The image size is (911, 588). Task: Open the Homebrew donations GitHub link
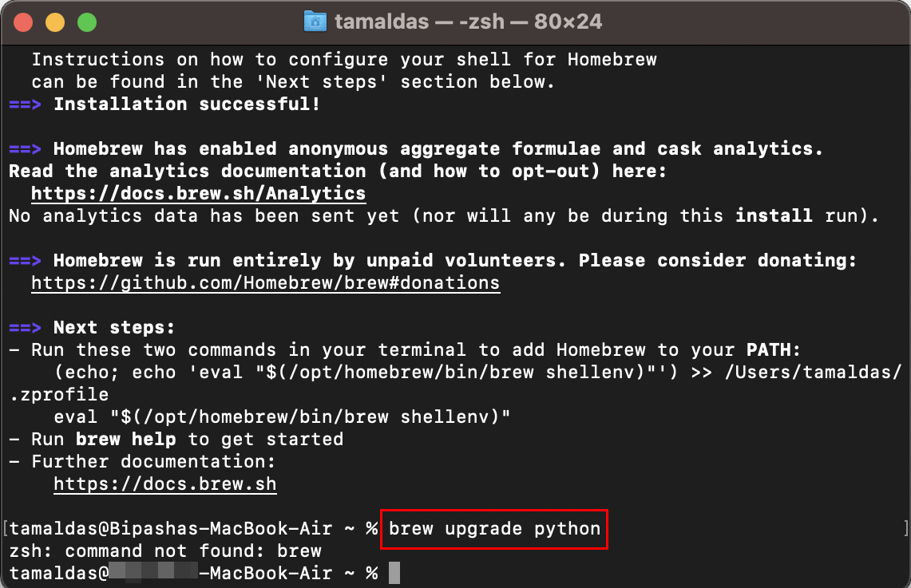pyautogui.click(x=264, y=282)
